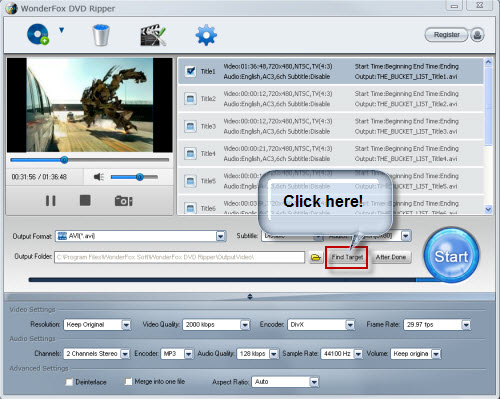500x399 pixels.
Task: Browse output folder with the folder icon
Action: 315,257
